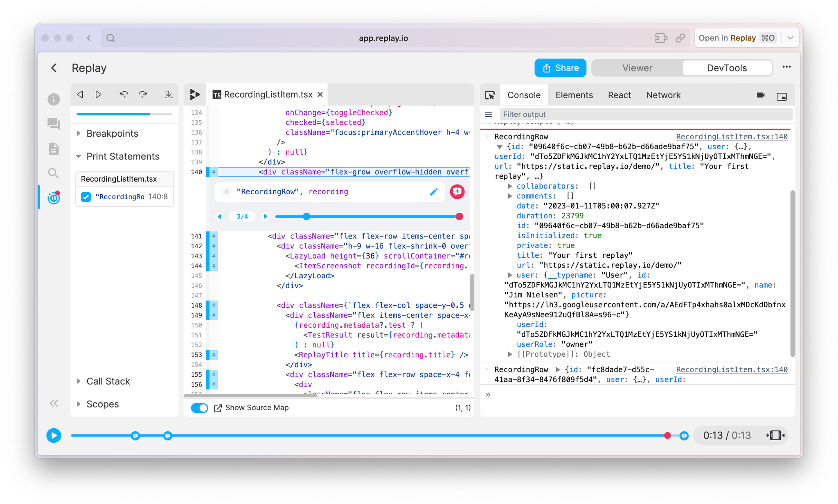Switch to the DevTools mode
The height and width of the screenshot is (504, 838).
click(x=727, y=68)
